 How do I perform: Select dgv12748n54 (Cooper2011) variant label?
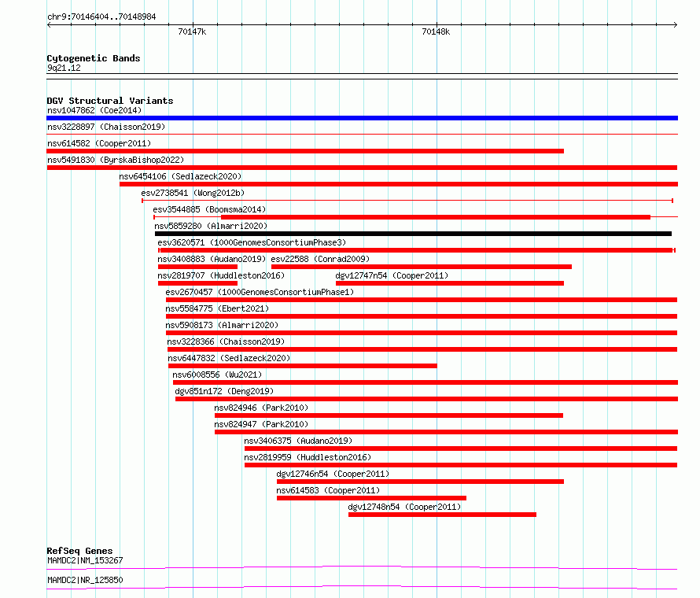[404, 507]
